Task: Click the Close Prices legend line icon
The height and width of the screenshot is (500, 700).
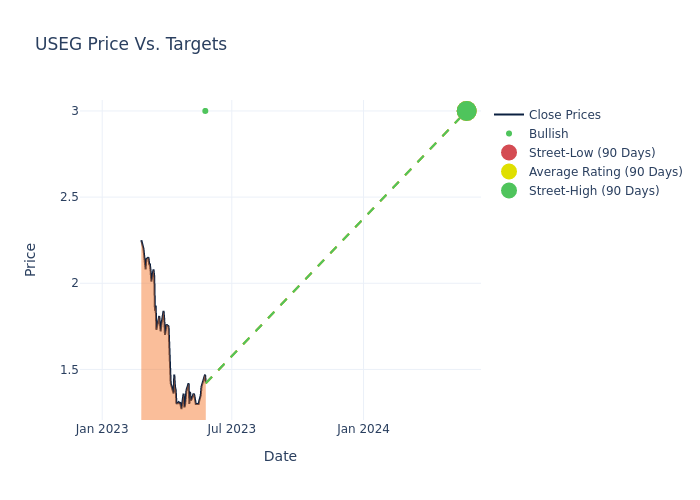Action: click(x=508, y=115)
